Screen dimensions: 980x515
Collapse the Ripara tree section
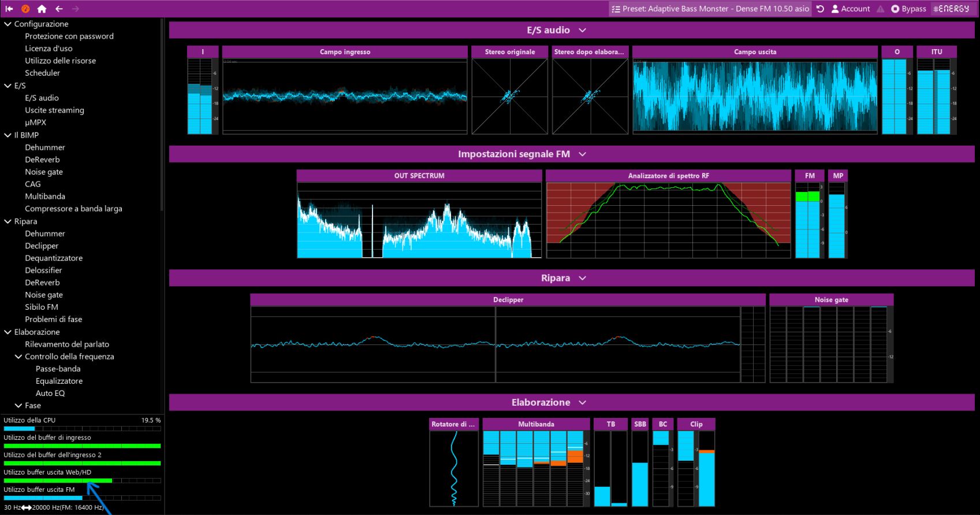(x=8, y=221)
